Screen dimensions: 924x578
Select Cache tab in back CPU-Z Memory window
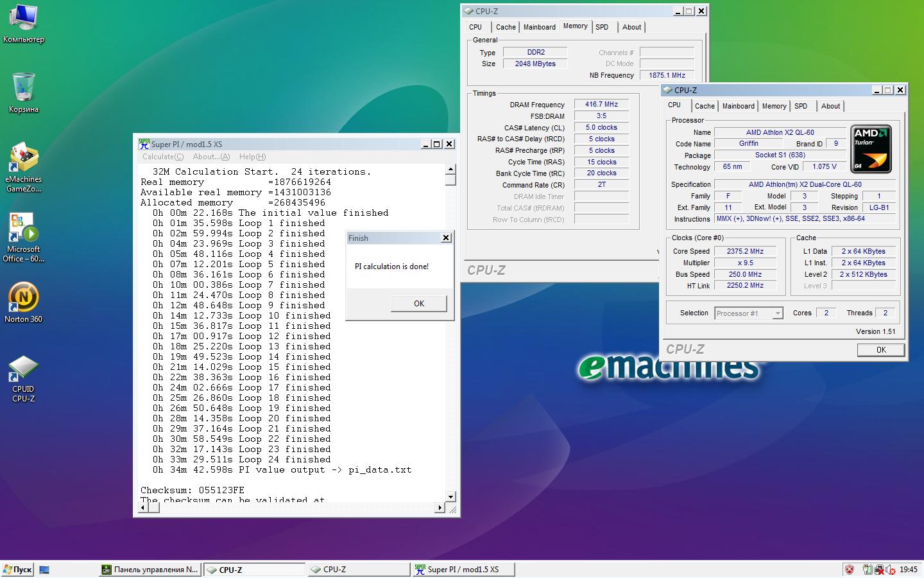pos(506,27)
